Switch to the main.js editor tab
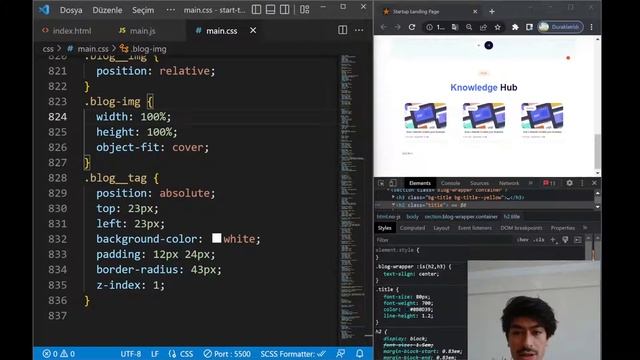 click(x=137, y=31)
